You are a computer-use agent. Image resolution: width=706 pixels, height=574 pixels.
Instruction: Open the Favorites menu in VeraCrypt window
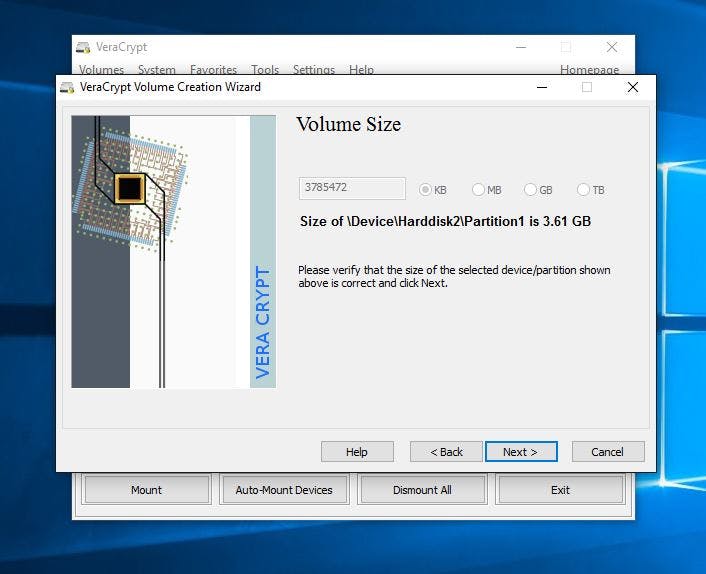[x=213, y=69]
